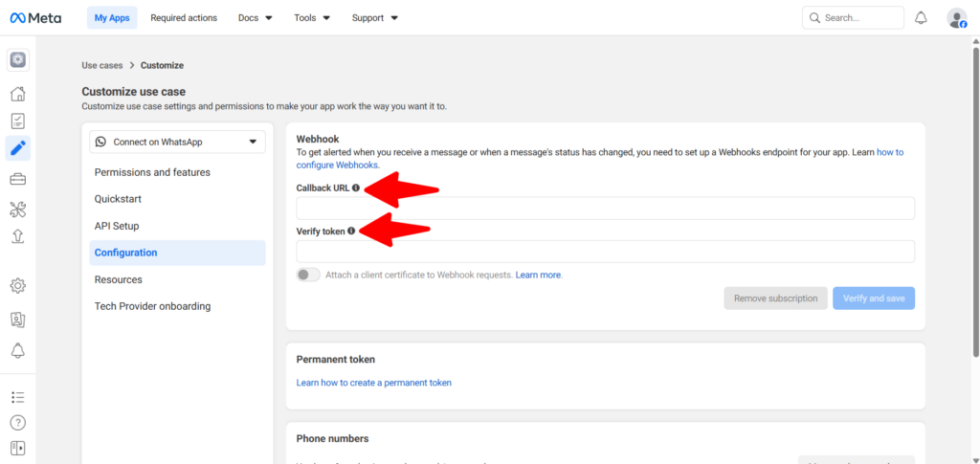Click into the Callback URL input field
980x464 pixels.
[605, 209]
